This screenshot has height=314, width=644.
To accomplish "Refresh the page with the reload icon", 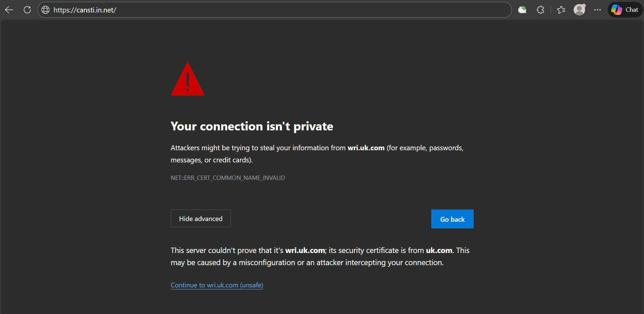I will pos(27,10).
